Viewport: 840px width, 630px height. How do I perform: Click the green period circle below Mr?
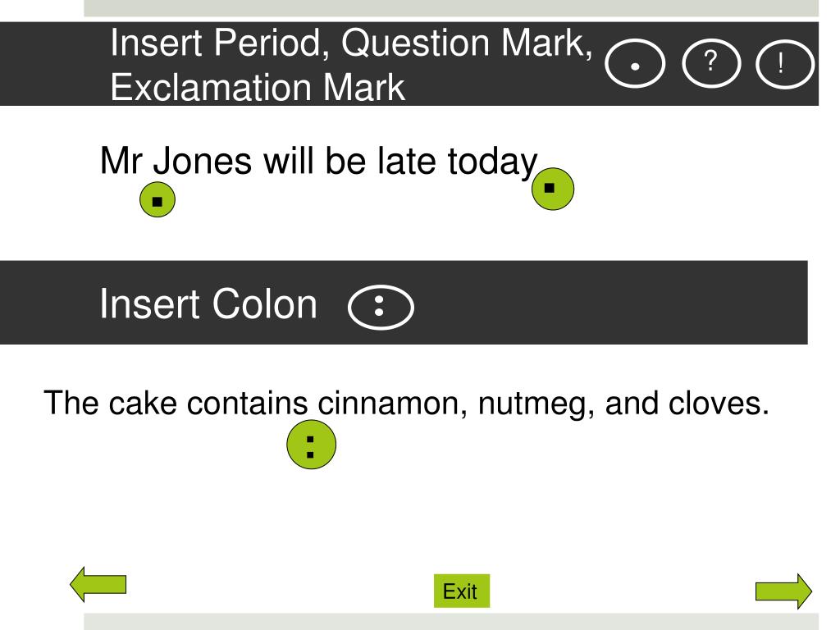point(157,200)
